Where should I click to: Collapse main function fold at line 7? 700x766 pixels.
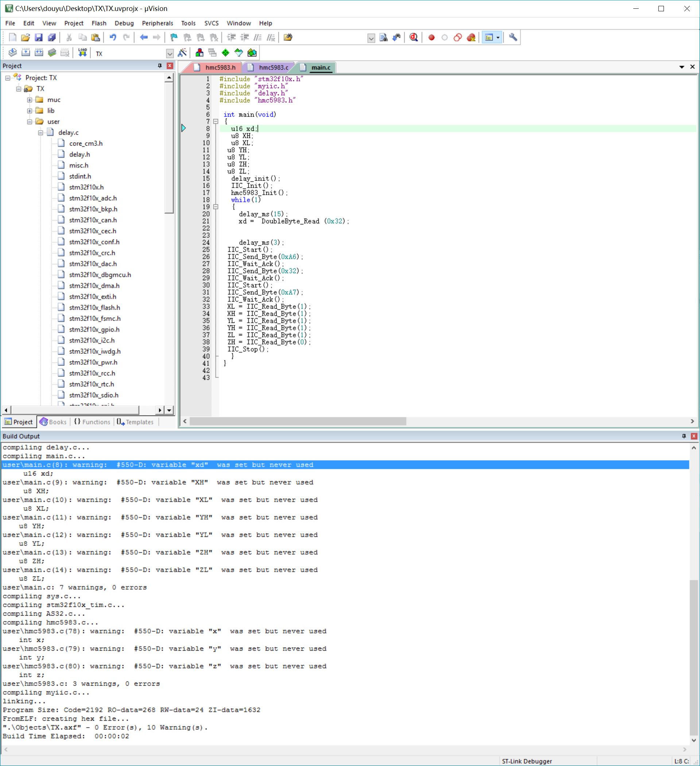point(216,121)
